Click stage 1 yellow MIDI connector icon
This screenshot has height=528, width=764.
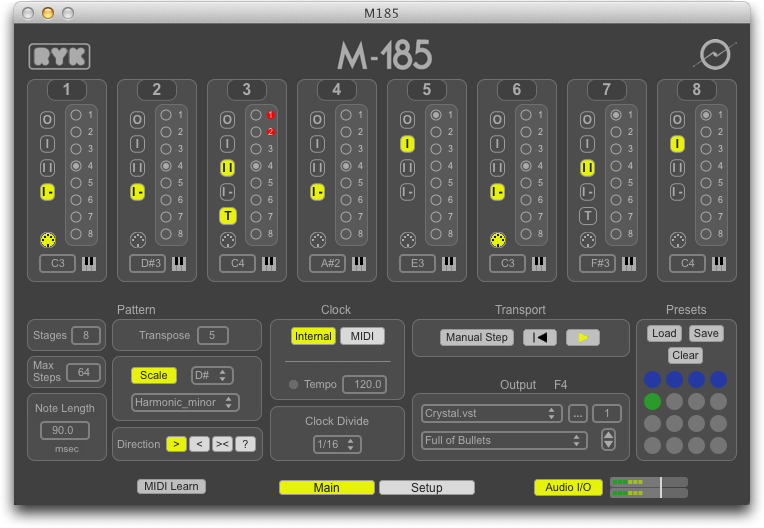tap(48, 240)
